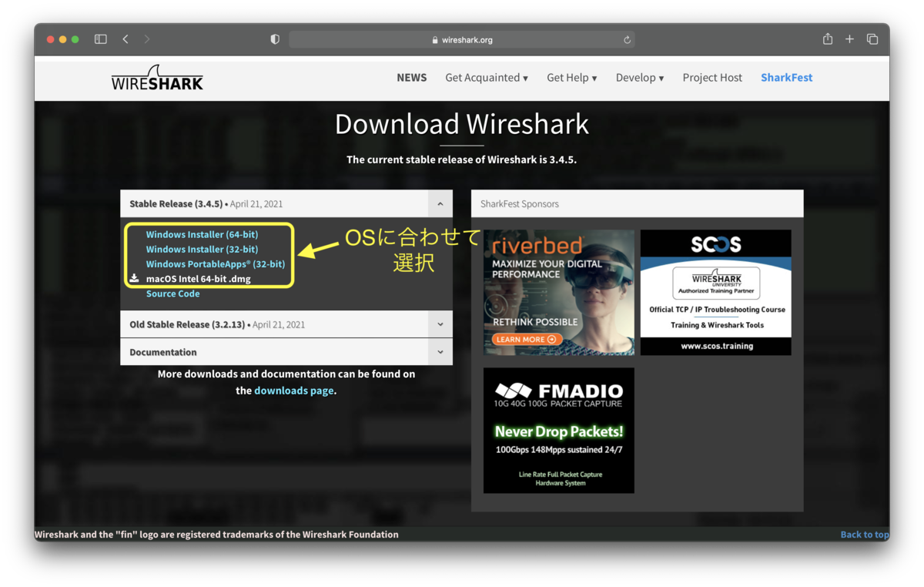The width and height of the screenshot is (924, 587).
Task: Click the Download Wireshark heading
Action: (x=462, y=124)
